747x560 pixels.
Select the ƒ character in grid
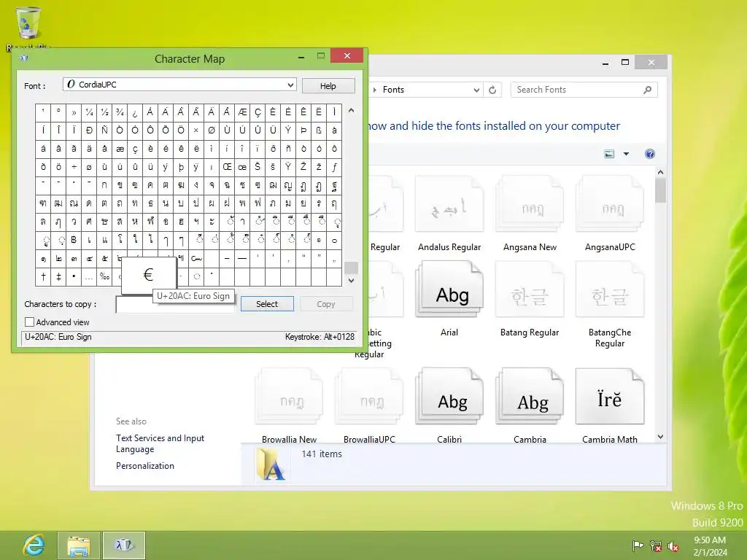click(334, 167)
